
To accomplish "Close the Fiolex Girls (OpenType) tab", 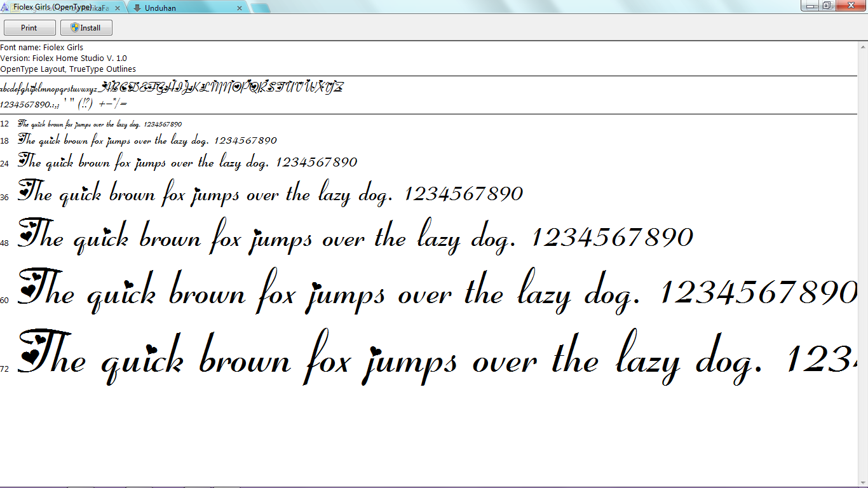I will click(x=118, y=8).
